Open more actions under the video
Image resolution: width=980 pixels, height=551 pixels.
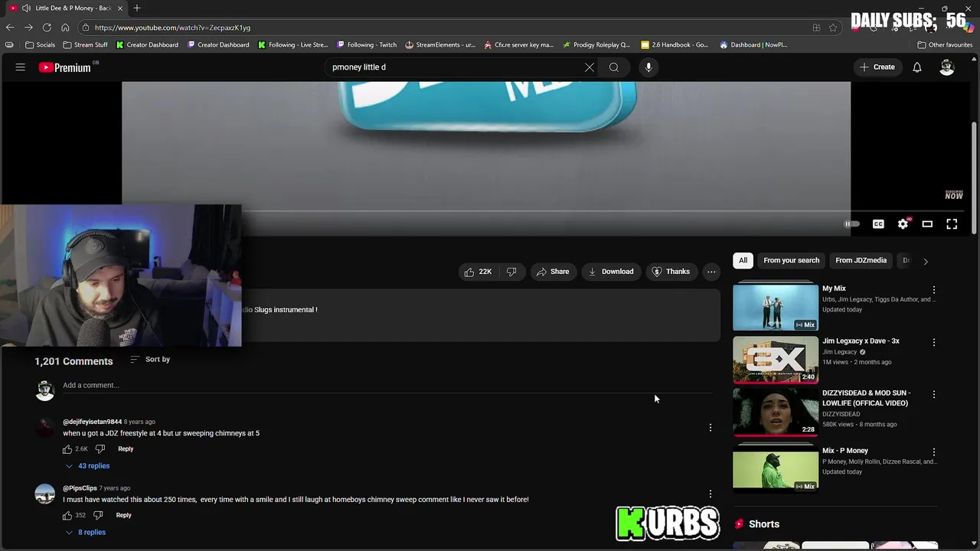click(x=711, y=272)
